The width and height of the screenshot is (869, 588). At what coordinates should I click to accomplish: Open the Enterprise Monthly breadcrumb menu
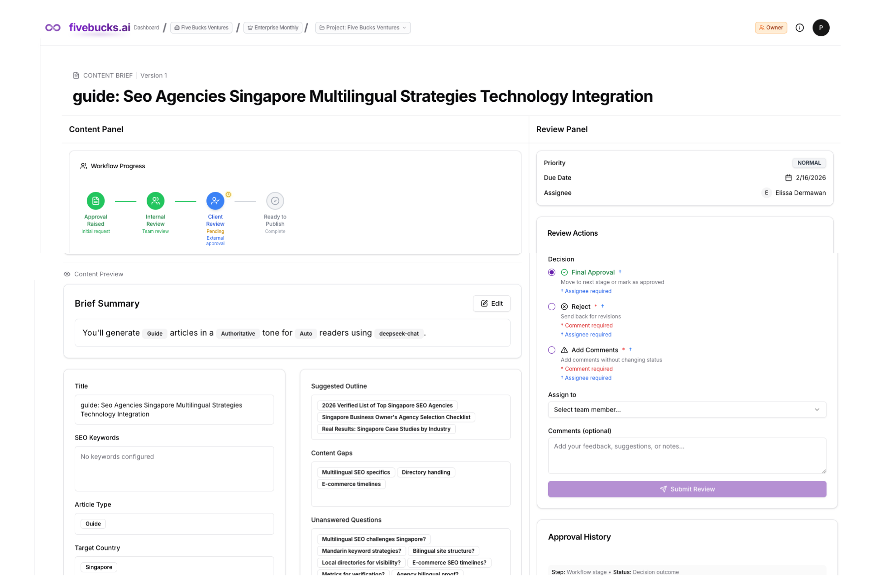(x=272, y=28)
